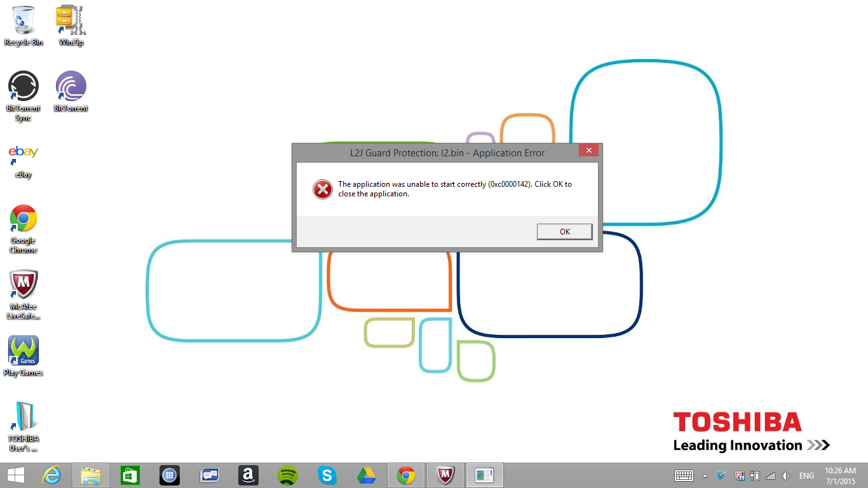Click the dialog title 'L2J Guard Protection: l2.bin - Application Error'
This screenshot has height=488, width=868.
447,152
